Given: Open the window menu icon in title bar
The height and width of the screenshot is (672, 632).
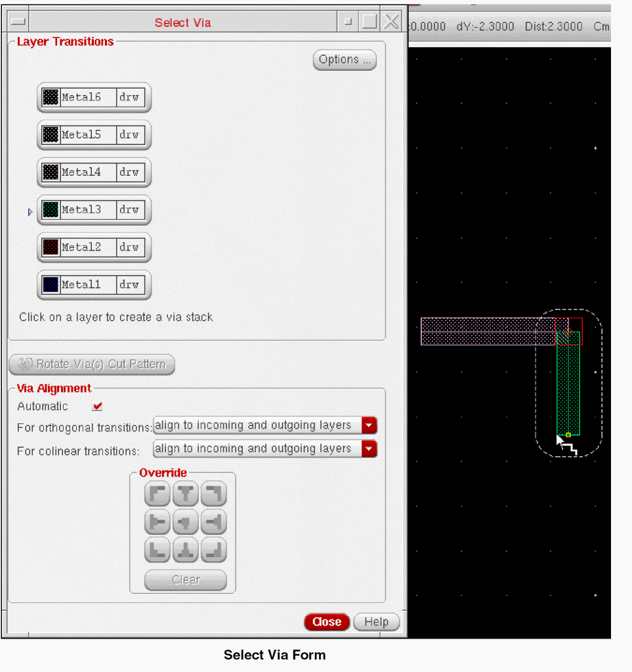Looking at the screenshot, I should (x=18, y=22).
